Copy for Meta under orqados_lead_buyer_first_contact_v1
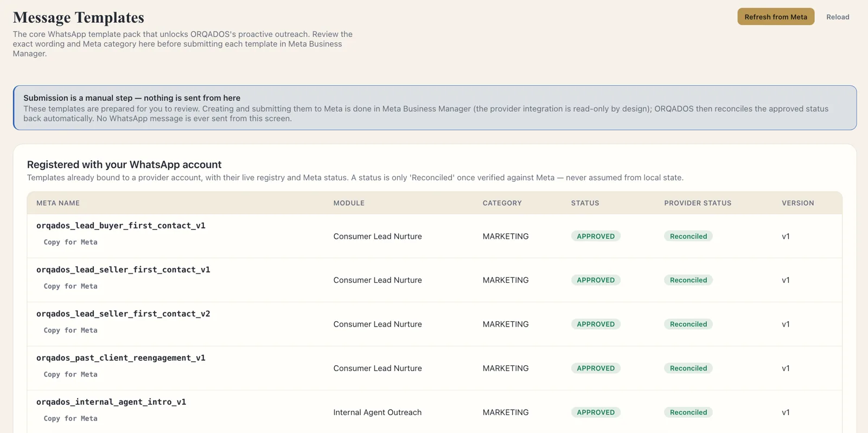Screen dimensions: 868x433 click(x=71, y=242)
